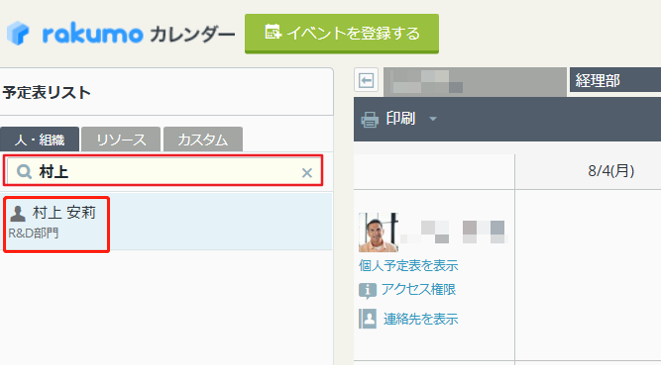Click the person icon beside 村上 安莉
662x365 pixels.
(x=18, y=214)
